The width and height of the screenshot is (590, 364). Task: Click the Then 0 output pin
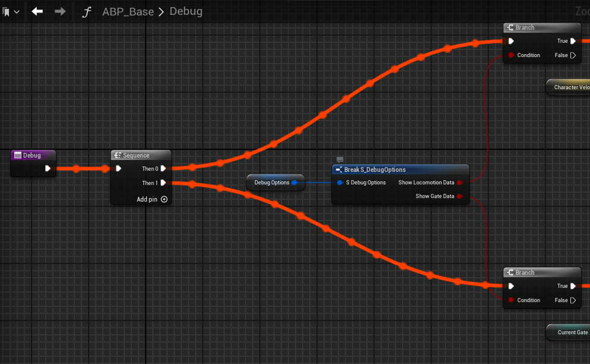click(164, 169)
